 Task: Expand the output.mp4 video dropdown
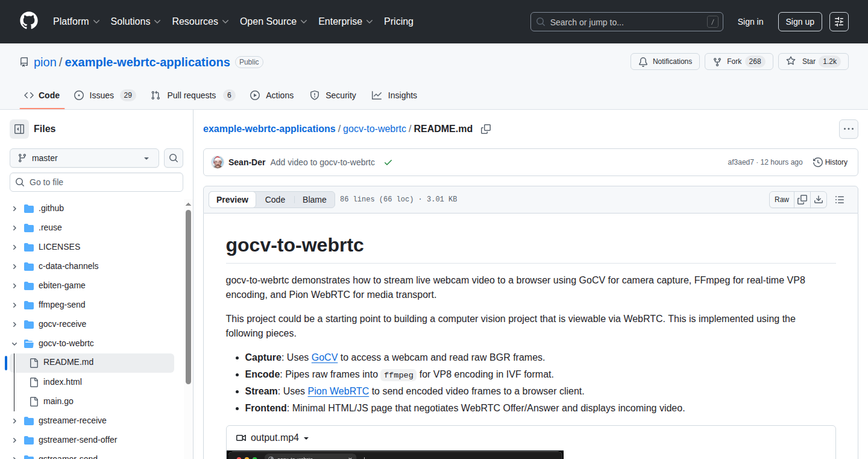tap(306, 438)
